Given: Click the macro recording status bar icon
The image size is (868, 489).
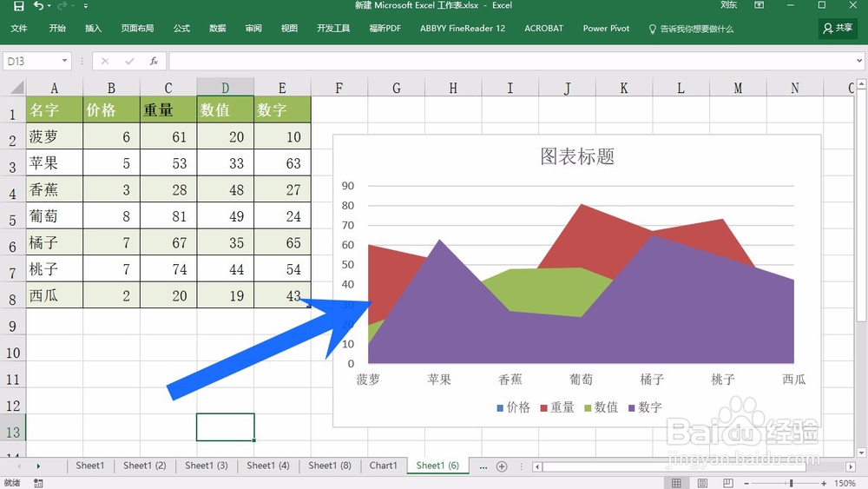Looking at the screenshot, I should (x=38, y=484).
